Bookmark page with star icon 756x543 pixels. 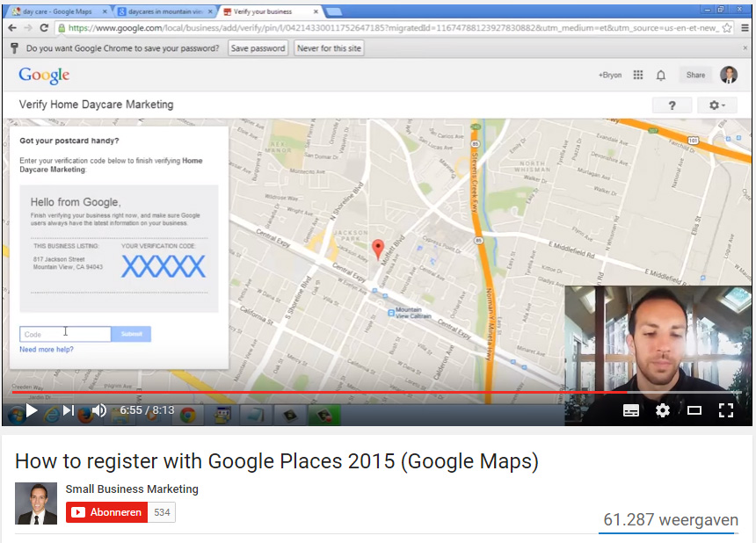coord(727,28)
